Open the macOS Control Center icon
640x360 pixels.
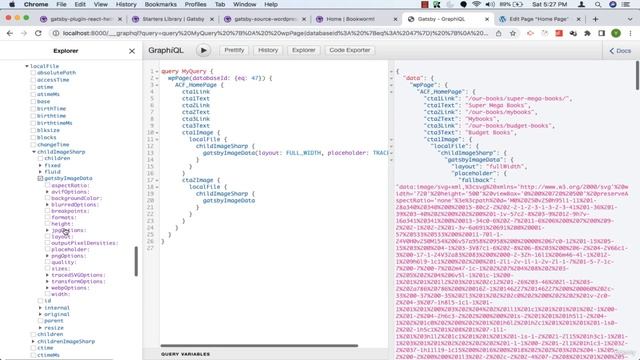click(626, 4)
